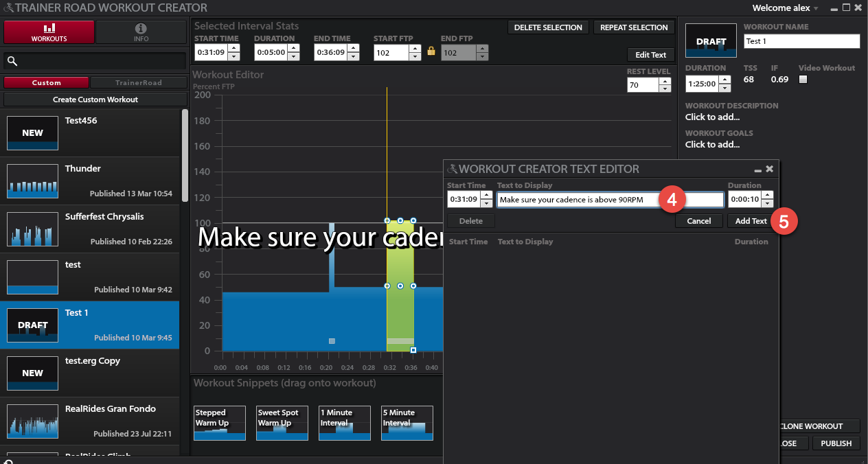Focus the Text to Display input
Screen dimensions: 868x464
[610, 200]
